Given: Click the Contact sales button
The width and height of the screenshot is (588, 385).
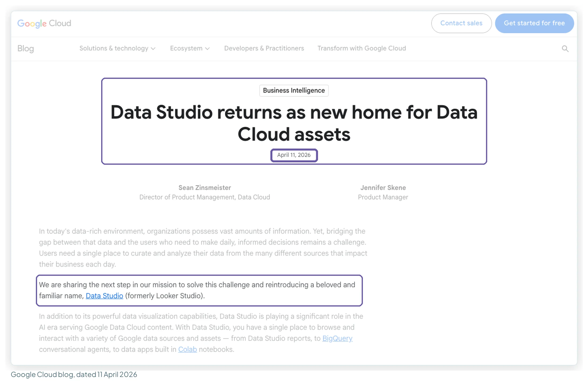Looking at the screenshot, I should coord(461,23).
